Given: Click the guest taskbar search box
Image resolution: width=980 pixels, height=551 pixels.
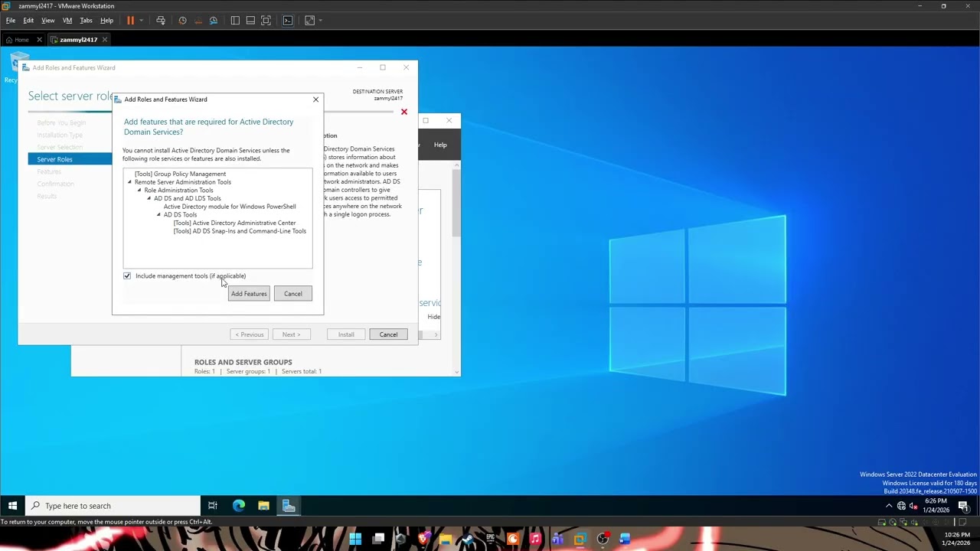Looking at the screenshot, I should coord(113,506).
